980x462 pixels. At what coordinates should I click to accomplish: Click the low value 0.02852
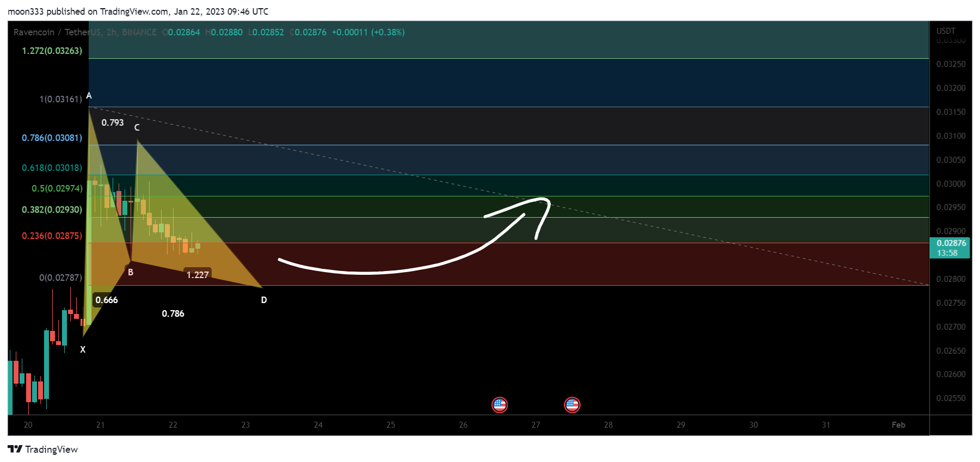pyautogui.click(x=268, y=32)
